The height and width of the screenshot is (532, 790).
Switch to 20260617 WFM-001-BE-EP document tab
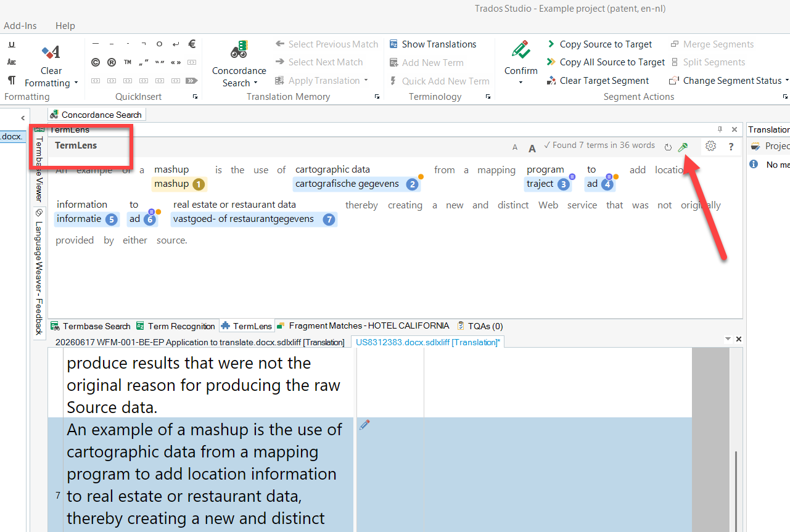199,342
